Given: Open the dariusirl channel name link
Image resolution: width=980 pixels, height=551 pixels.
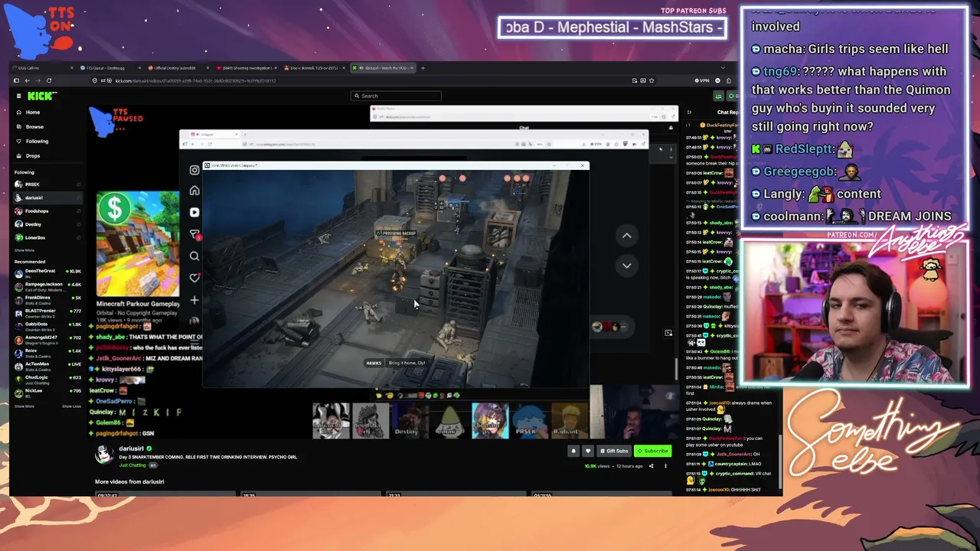Looking at the screenshot, I should [x=131, y=448].
